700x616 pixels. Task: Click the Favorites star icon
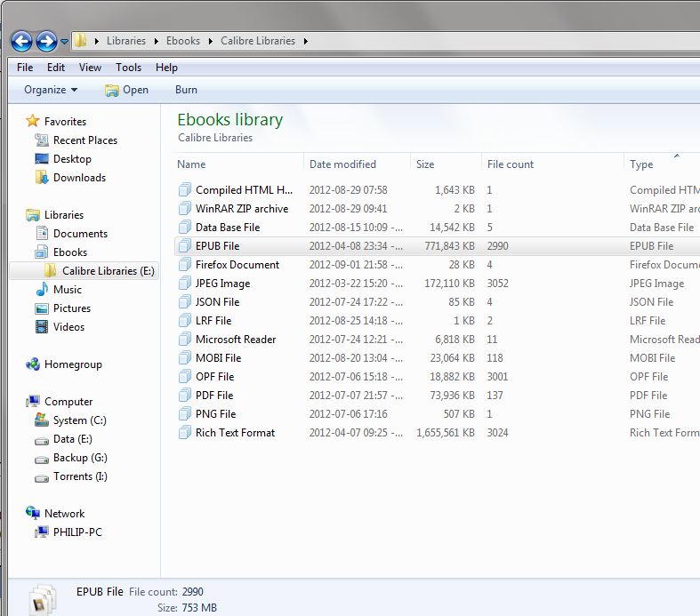[x=33, y=121]
